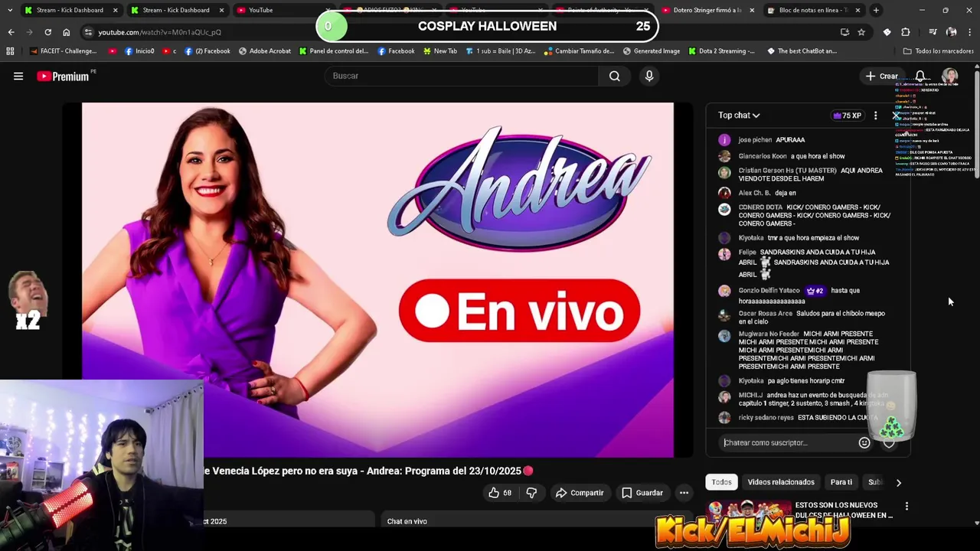
Task: Bookmark this page with the star
Action: 861,32
